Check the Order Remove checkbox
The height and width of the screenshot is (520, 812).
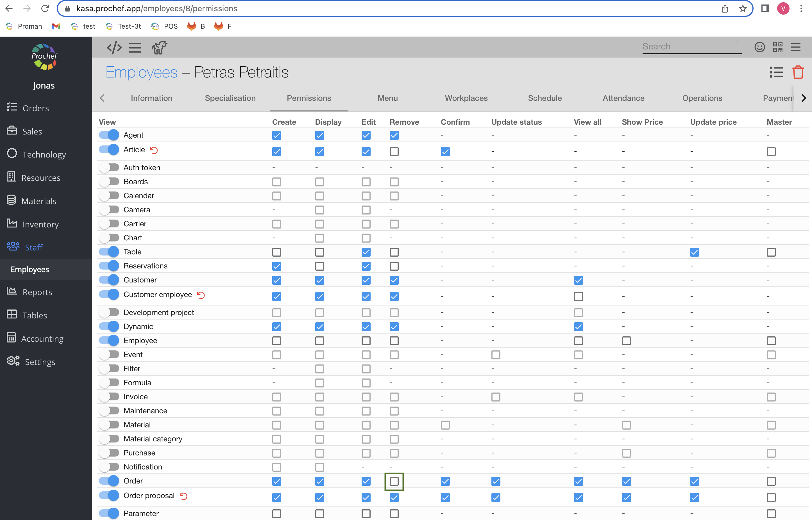click(x=394, y=481)
